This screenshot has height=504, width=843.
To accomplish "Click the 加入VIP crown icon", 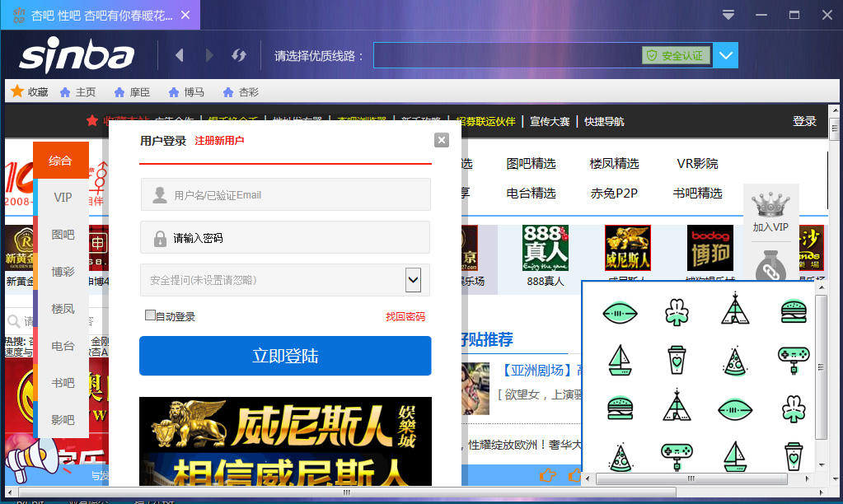I will coord(770,205).
